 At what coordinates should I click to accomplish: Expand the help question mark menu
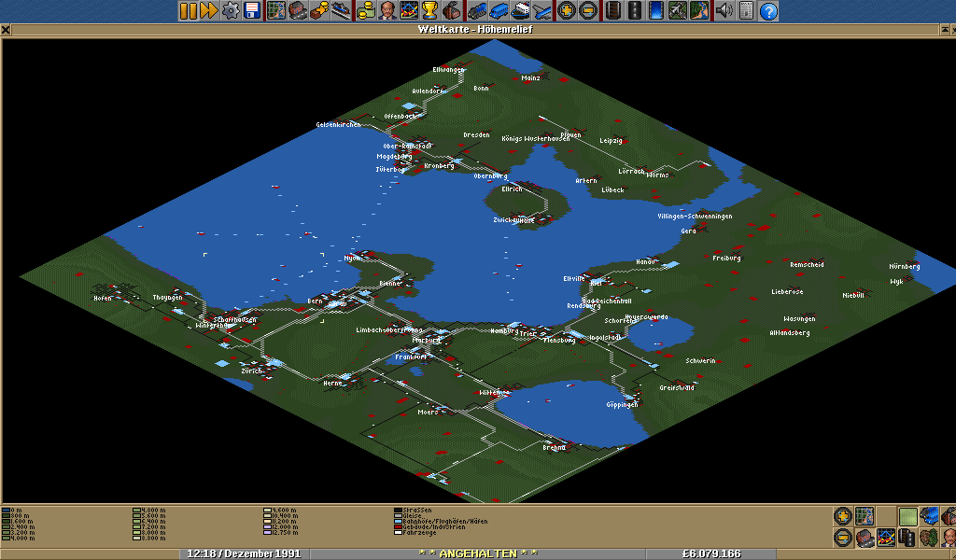pyautogui.click(x=768, y=11)
